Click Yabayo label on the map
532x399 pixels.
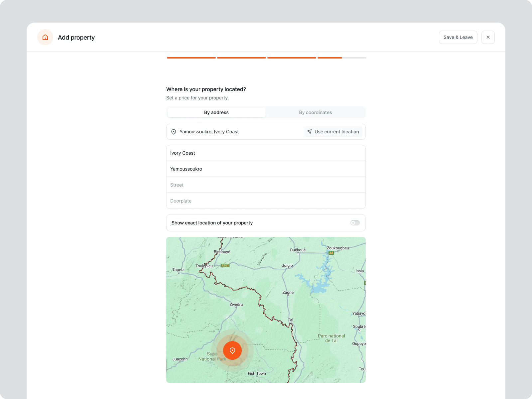[359, 313]
